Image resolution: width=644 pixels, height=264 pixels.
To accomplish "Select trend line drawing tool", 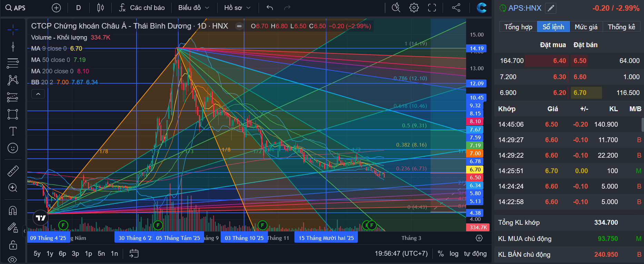I will click(x=13, y=46).
